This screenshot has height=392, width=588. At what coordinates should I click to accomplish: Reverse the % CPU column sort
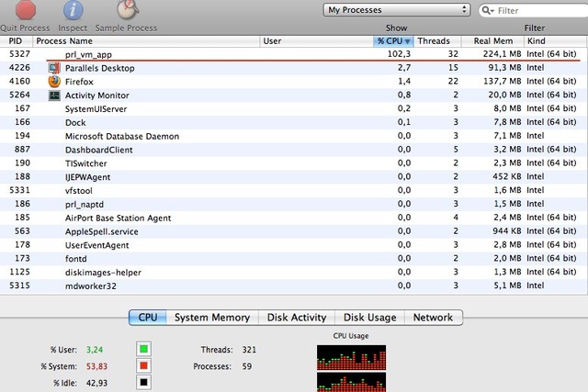click(394, 41)
